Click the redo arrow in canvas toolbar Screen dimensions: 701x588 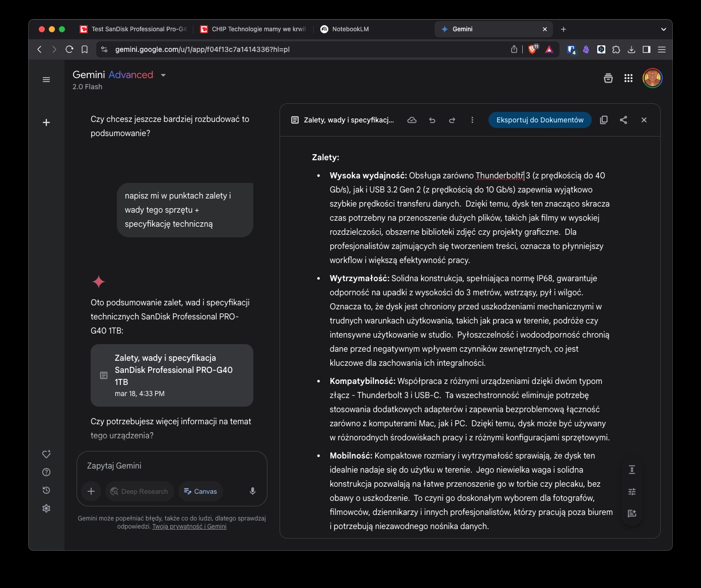click(x=452, y=120)
